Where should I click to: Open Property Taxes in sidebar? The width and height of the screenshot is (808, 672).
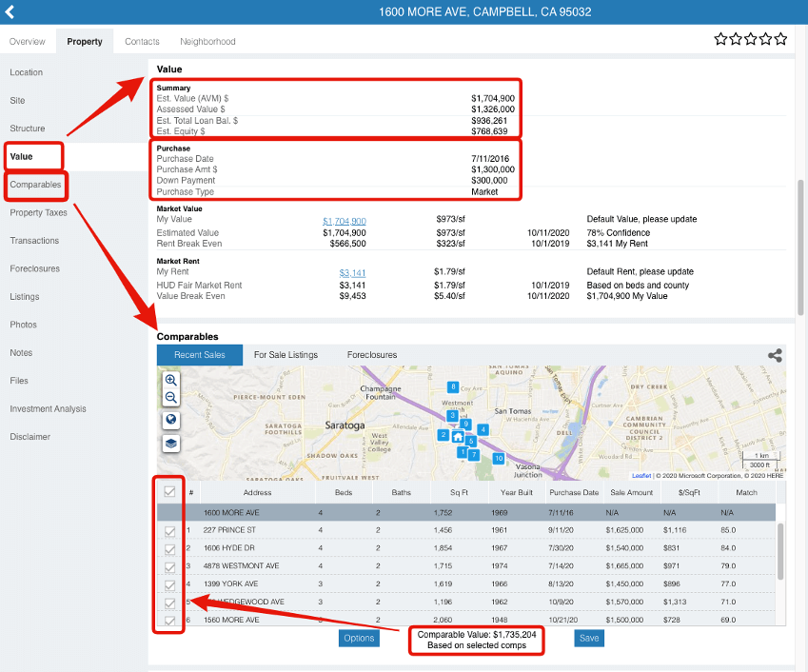click(39, 212)
